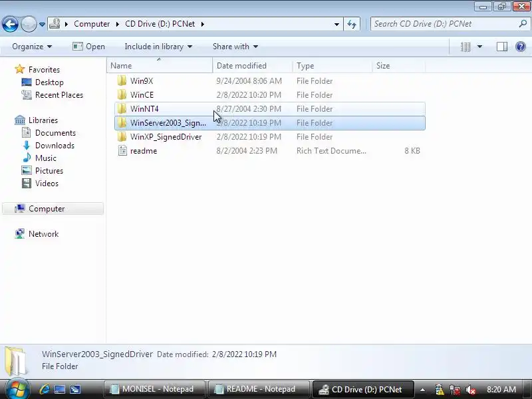
Task: Click the readme file name
Action: click(x=144, y=151)
